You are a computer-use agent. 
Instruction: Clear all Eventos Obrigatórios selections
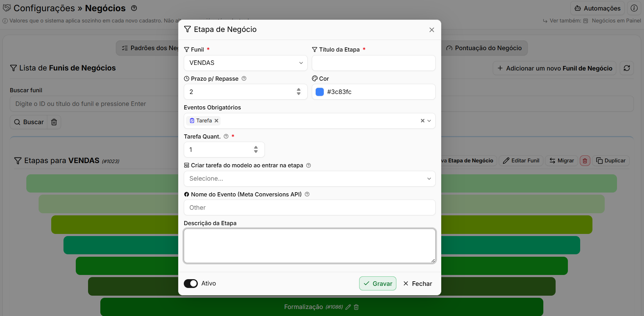(422, 121)
